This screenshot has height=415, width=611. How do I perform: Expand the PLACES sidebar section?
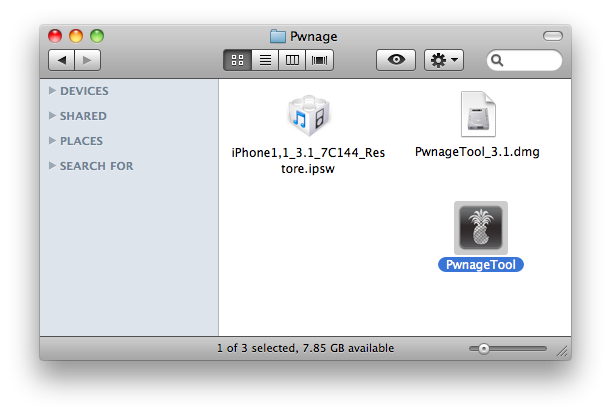coord(52,140)
